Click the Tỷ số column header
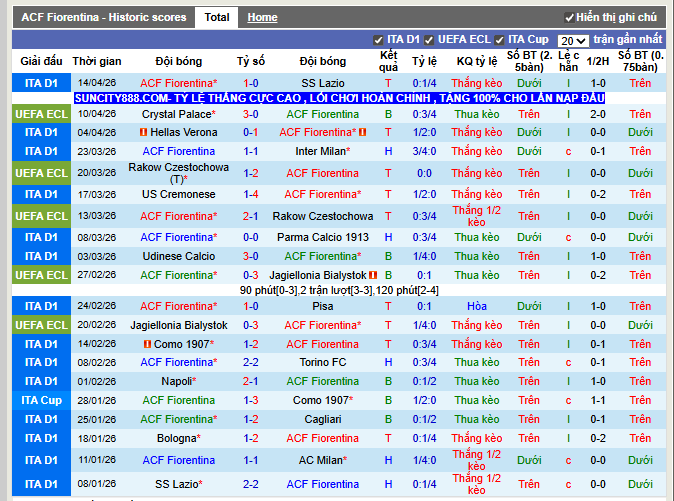 point(250,61)
